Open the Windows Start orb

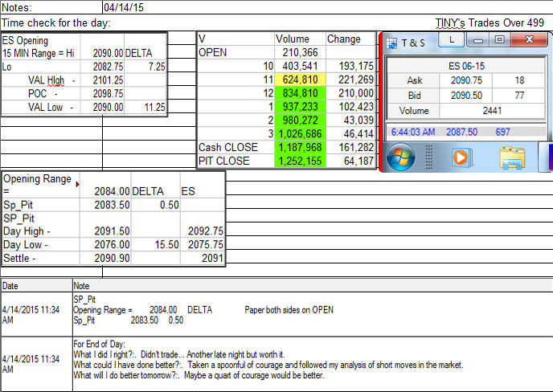(400, 157)
